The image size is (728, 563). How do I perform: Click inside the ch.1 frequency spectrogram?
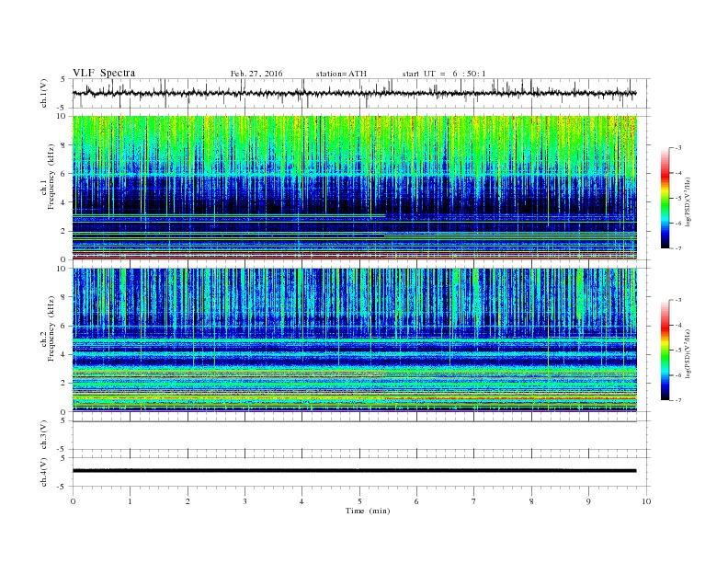355,188
